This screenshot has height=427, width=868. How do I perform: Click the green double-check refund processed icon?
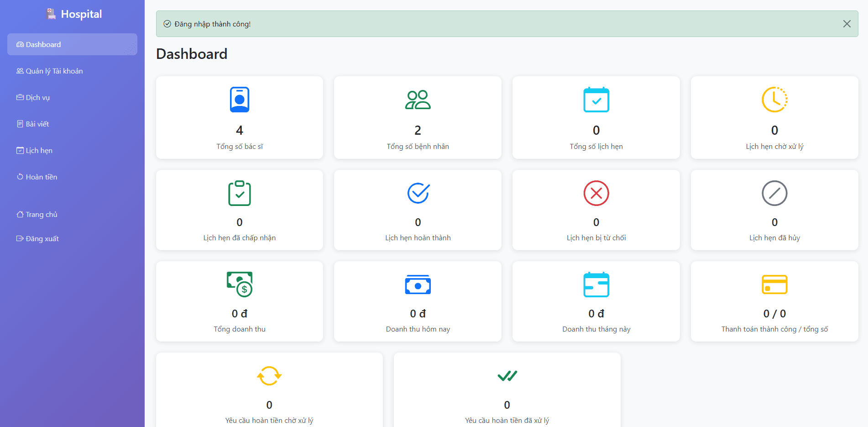click(x=507, y=376)
